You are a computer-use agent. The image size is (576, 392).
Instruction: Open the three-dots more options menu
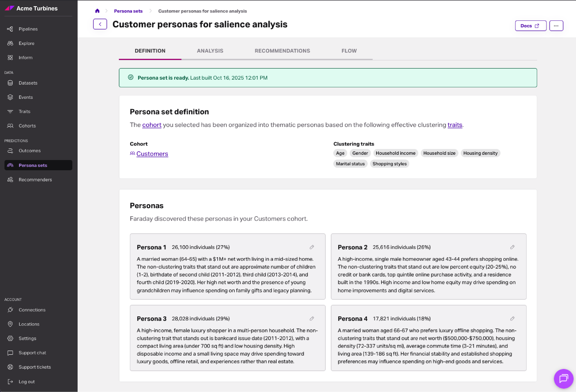556,26
